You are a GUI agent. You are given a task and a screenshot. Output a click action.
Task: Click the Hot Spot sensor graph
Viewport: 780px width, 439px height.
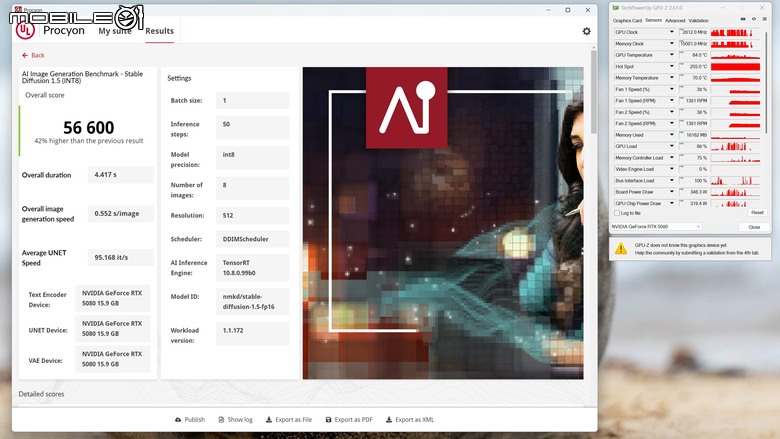[x=735, y=67]
